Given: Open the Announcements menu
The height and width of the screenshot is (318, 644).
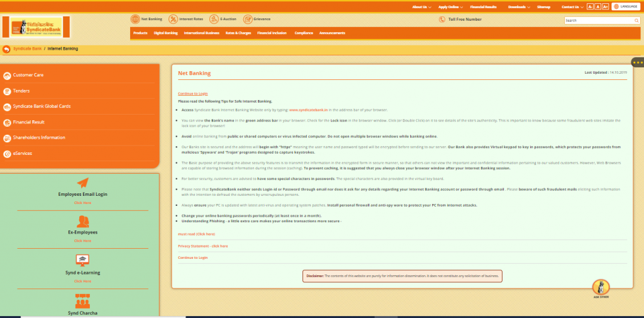Looking at the screenshot, I should pyautogui.click(x=332, y=33).
